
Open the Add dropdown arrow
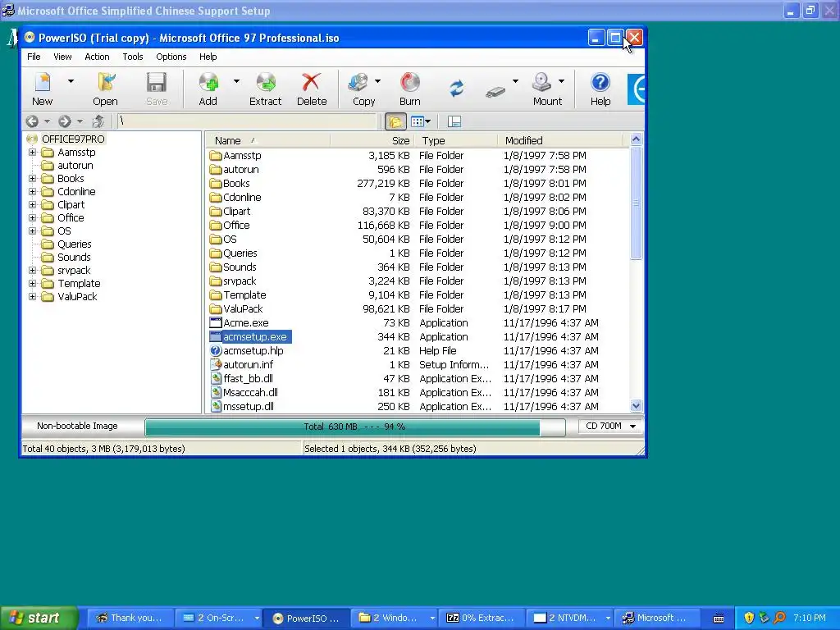point(236,81)
